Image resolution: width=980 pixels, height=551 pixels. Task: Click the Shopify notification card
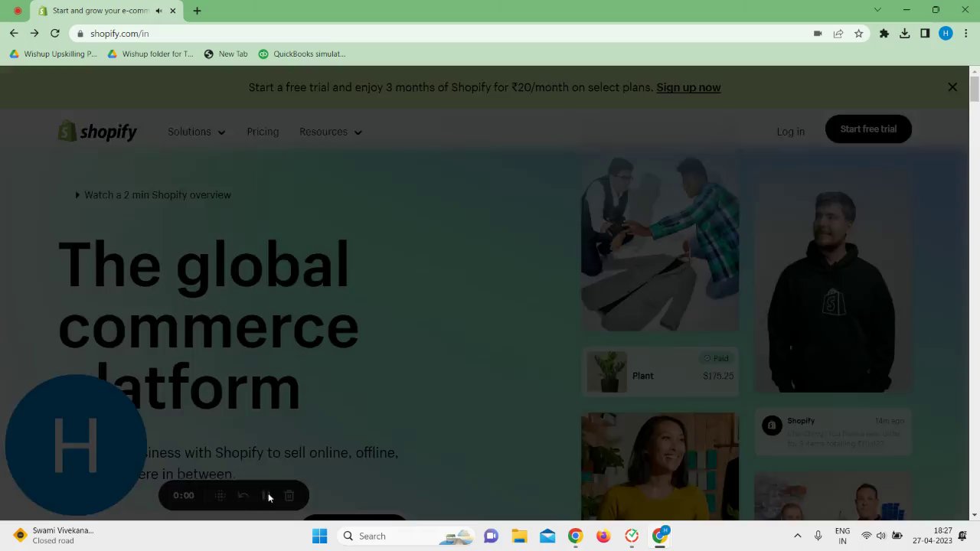834,432
